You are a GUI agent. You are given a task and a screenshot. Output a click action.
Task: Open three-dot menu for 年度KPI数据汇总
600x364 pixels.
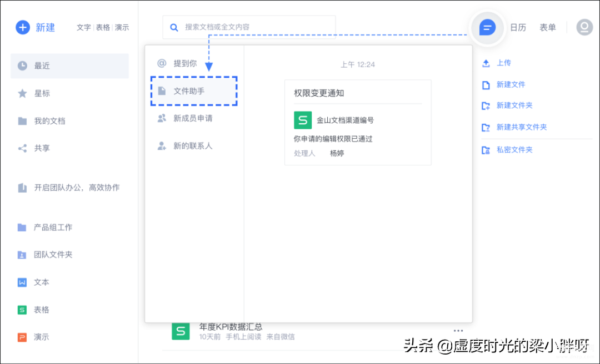[458, 331]
